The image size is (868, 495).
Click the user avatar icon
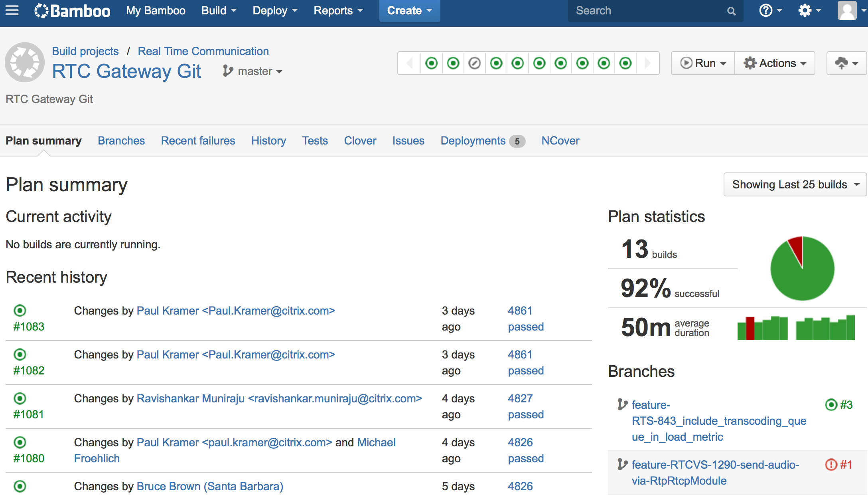click(846, 10)
